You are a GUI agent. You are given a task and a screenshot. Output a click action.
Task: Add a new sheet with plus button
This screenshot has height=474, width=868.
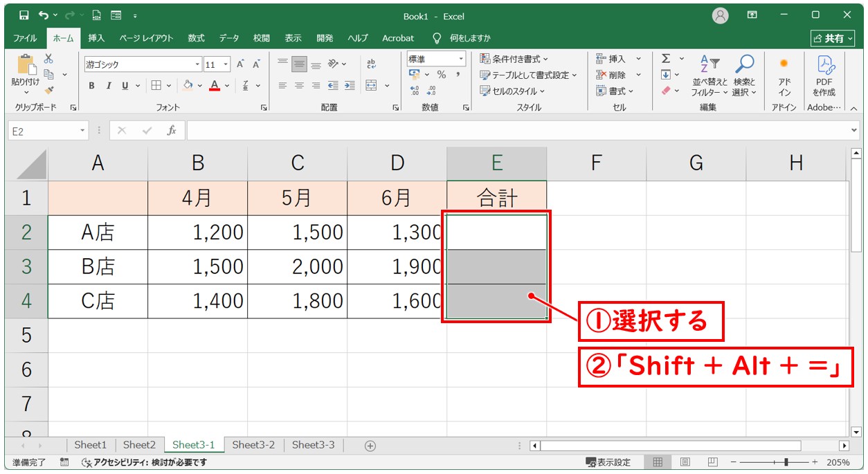click(x=370, y=446)
